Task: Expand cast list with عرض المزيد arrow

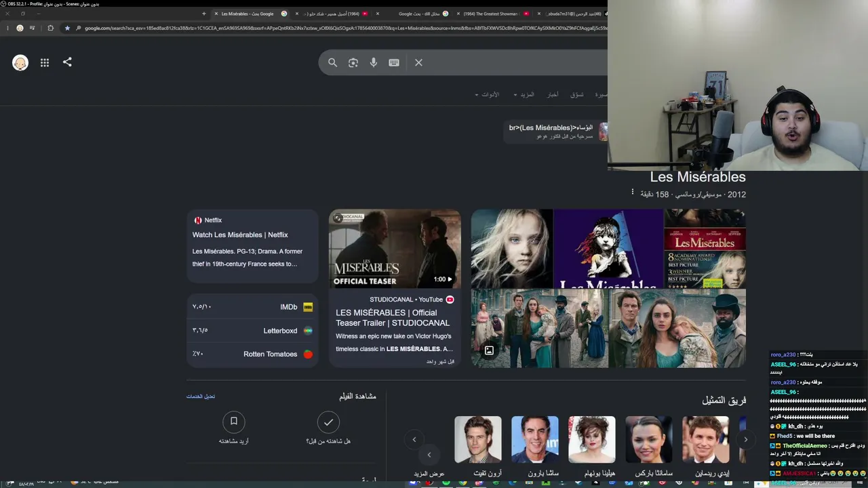Action: point(429,455)
